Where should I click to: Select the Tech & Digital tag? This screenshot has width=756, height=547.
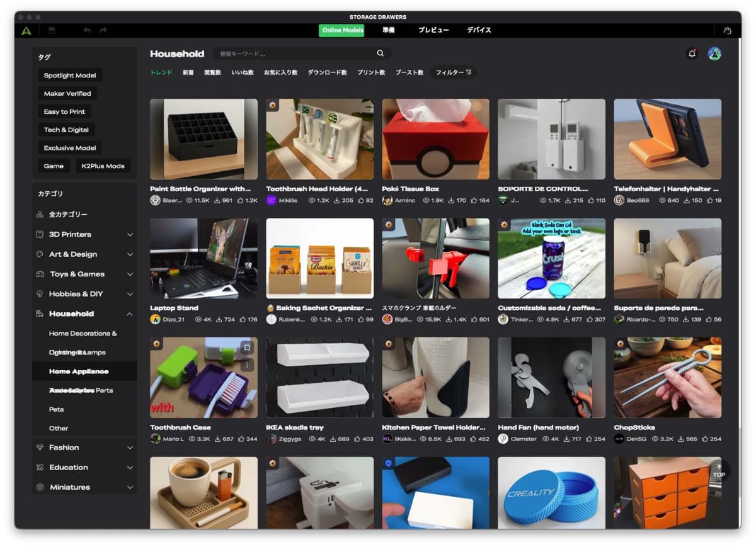coord(66,130)
